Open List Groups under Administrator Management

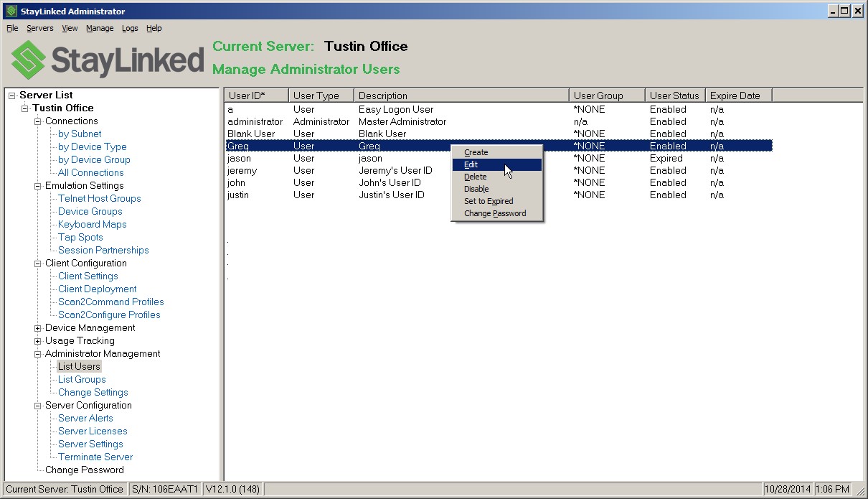(81, 379)
